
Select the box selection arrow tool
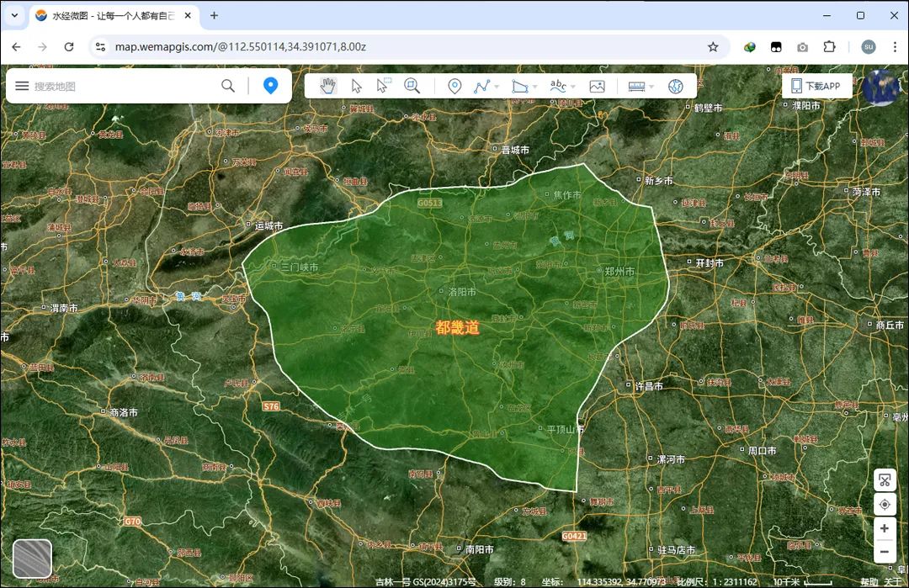(383, 86)
